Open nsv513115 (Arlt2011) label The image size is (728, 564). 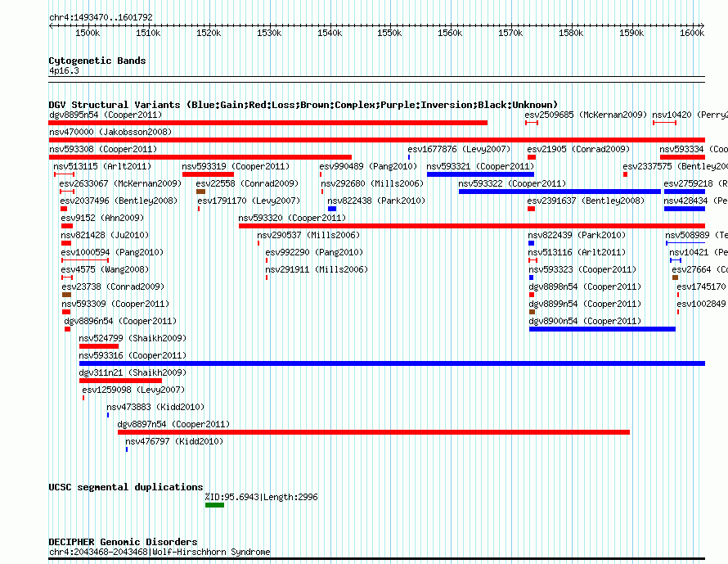pyautogui.click(x=102, y=166)
